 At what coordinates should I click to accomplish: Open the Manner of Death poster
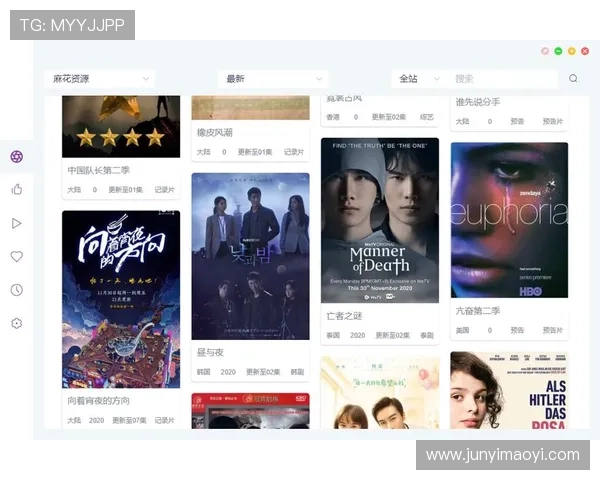(380, 220)
